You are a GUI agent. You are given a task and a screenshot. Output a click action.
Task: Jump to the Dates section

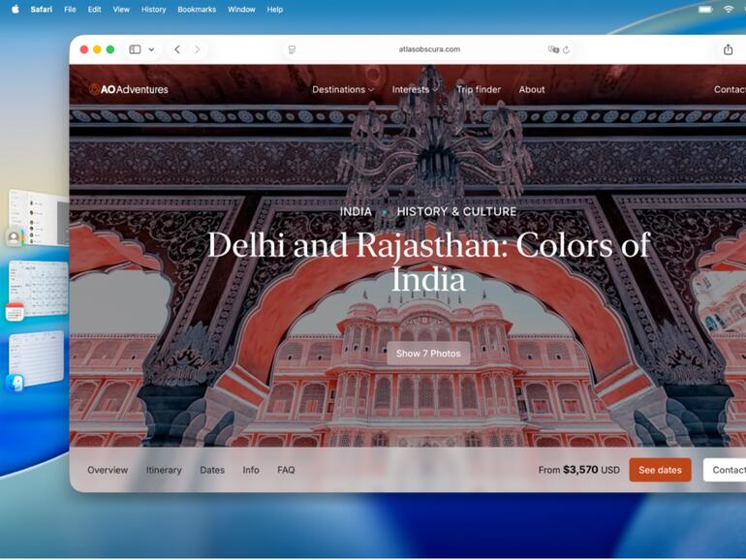pyautogui.click(x=212, y=470)
